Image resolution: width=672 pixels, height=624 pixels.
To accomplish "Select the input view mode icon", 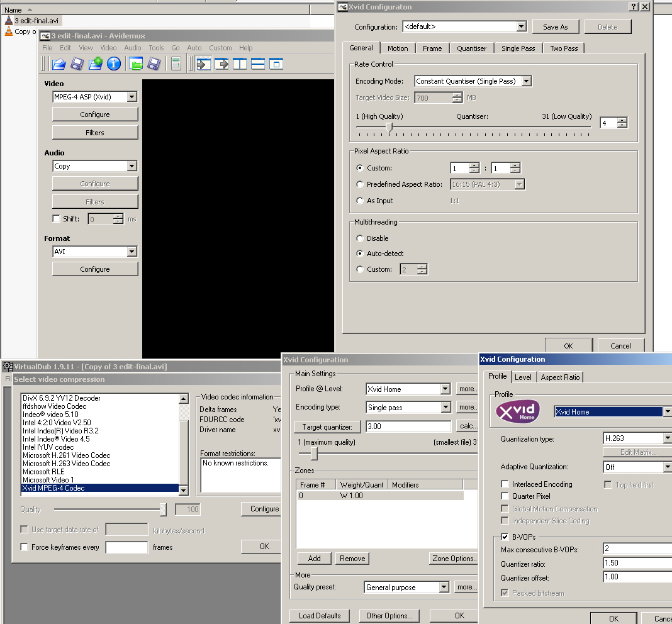I will tap(204, 64).
